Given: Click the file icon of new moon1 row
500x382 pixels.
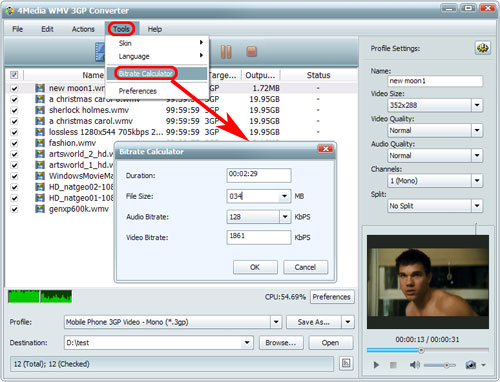Looking at the screenshot, I should coord(40,88).
